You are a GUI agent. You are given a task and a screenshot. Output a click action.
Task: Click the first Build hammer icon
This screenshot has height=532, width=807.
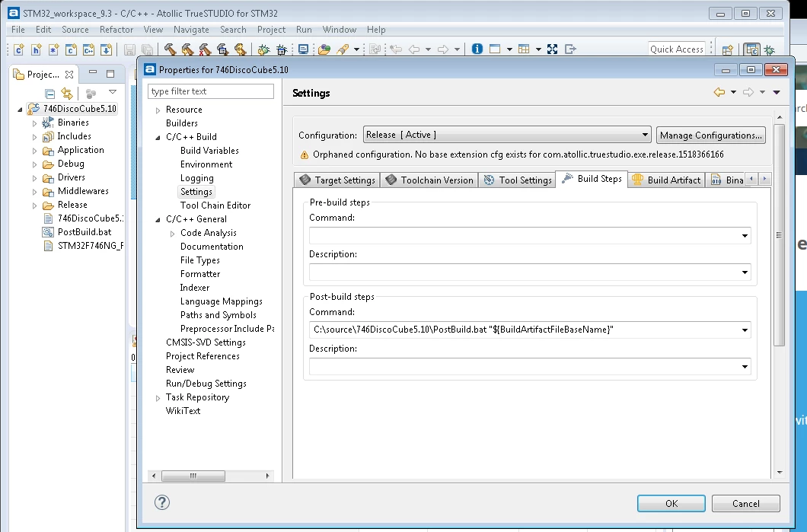click(x=170, y=49)
